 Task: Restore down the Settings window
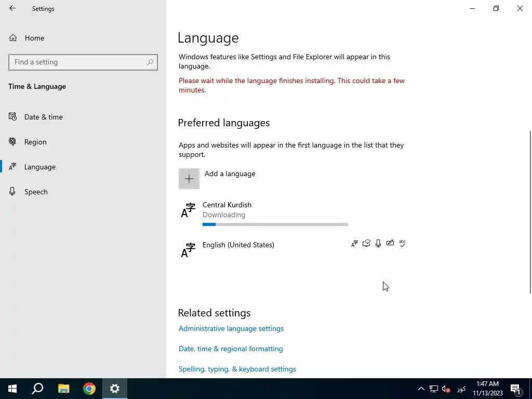496,8
